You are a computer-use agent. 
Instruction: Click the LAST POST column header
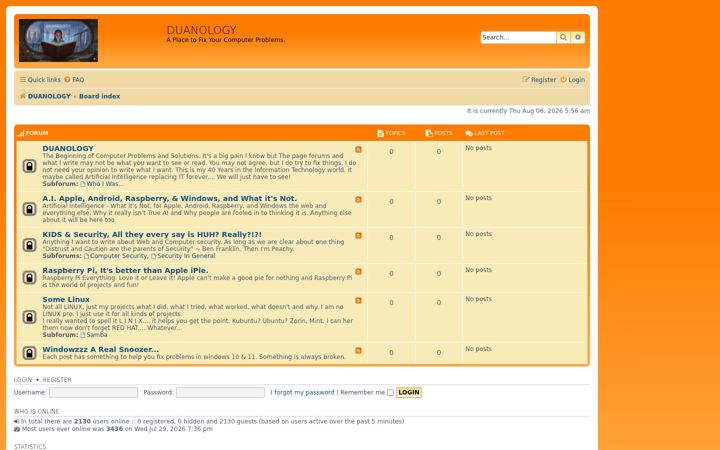(x=485, y=133)
